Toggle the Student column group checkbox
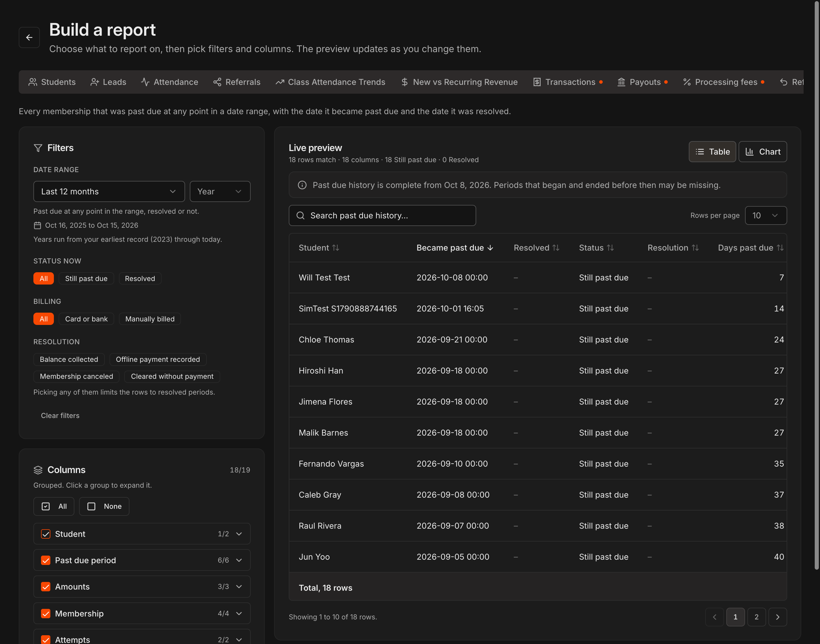Viewport: 820px width, 644px height. click(x=46, y=534)
